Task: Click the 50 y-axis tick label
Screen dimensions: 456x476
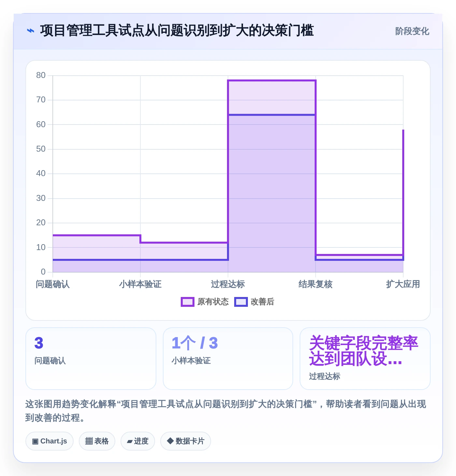Action: pos(41,149)
